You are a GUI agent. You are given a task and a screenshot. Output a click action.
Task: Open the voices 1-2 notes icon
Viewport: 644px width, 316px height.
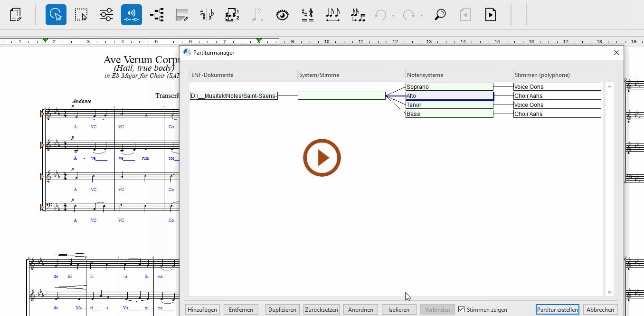click(x=232, y=15)
